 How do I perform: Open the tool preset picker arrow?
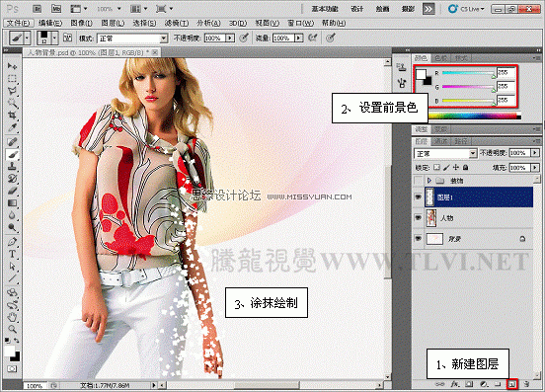coord(27,38)
